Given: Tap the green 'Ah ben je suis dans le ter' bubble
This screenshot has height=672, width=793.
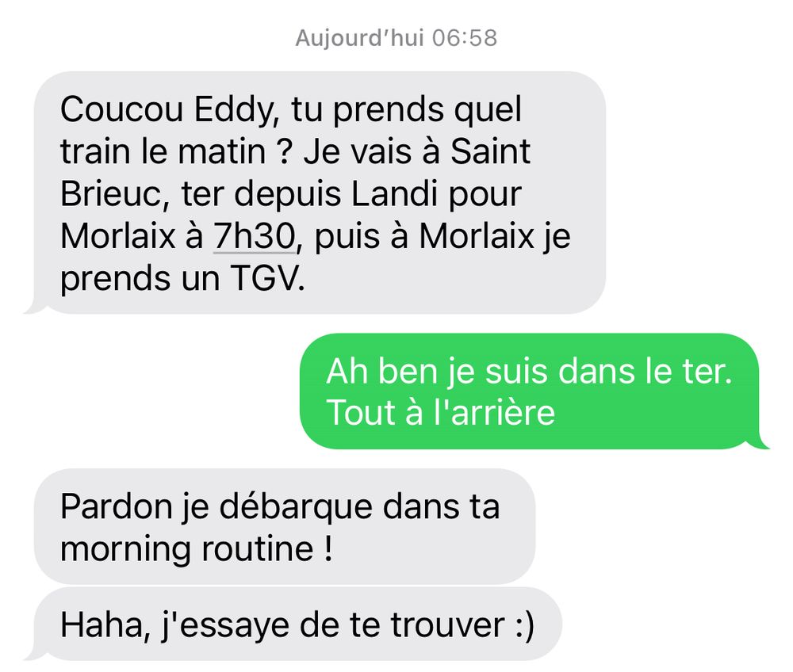Looking at the screenshot, I should [x=534, y=391].
